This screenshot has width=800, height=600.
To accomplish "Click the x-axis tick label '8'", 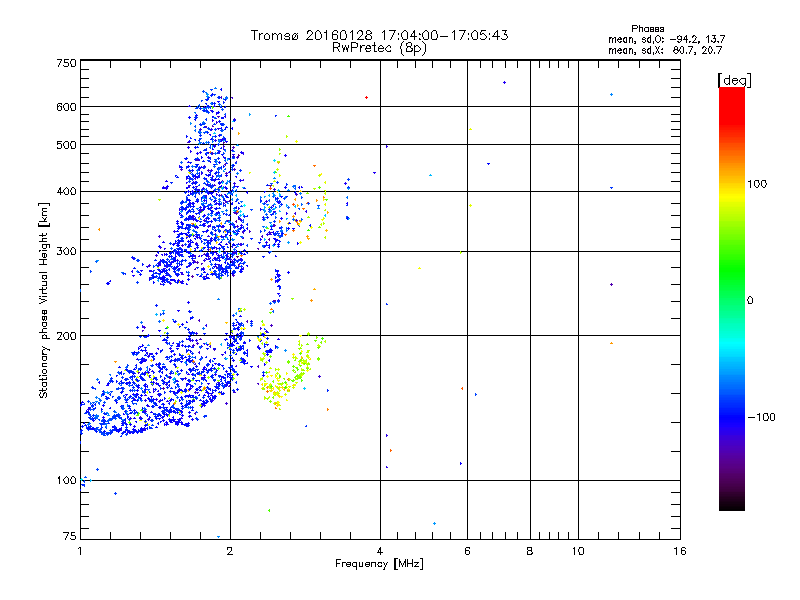I will (530, 551).
